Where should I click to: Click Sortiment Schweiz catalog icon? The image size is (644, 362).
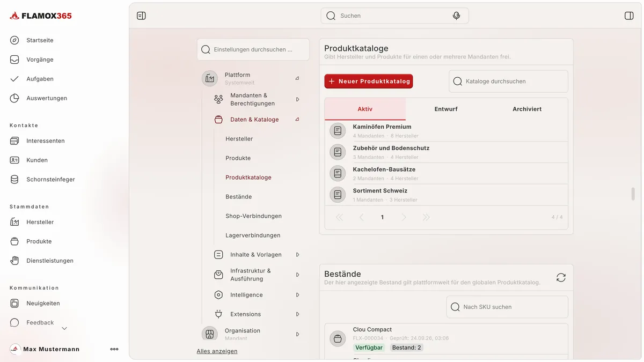point(338,194)
